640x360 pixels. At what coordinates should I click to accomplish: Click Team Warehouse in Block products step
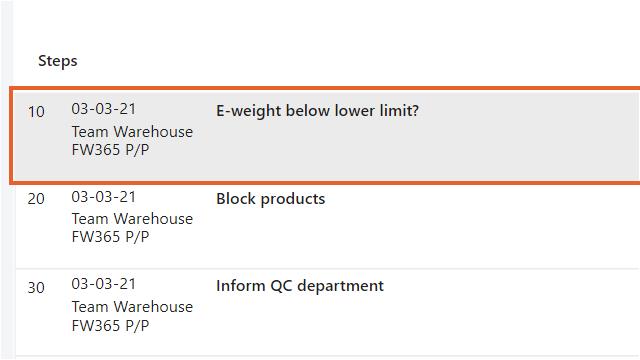pos(132,219)
